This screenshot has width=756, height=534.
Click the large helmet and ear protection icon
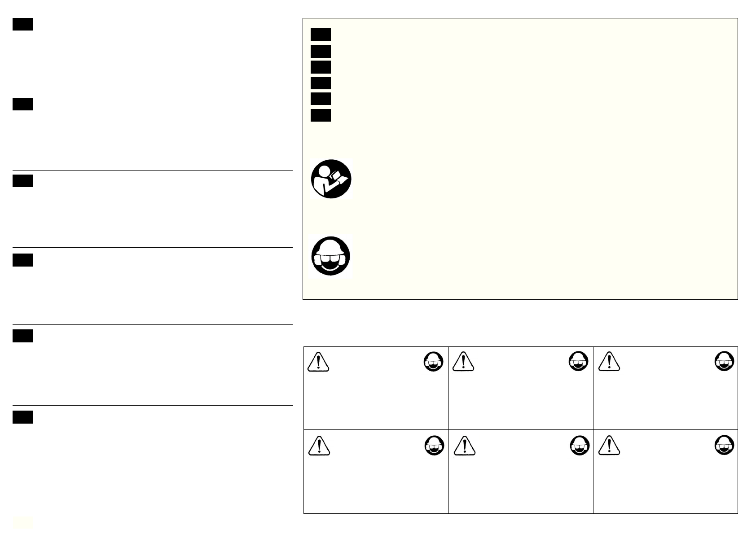pos(331,257)
